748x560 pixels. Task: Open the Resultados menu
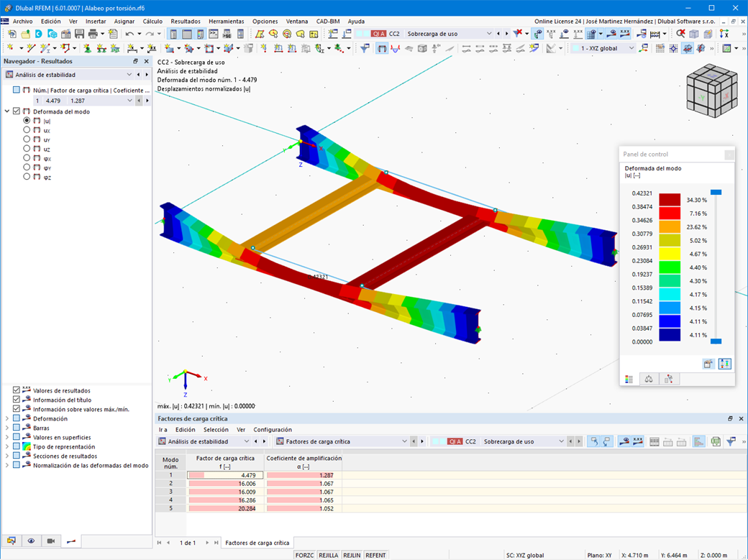pyautogui.click(x=186, y=21)
